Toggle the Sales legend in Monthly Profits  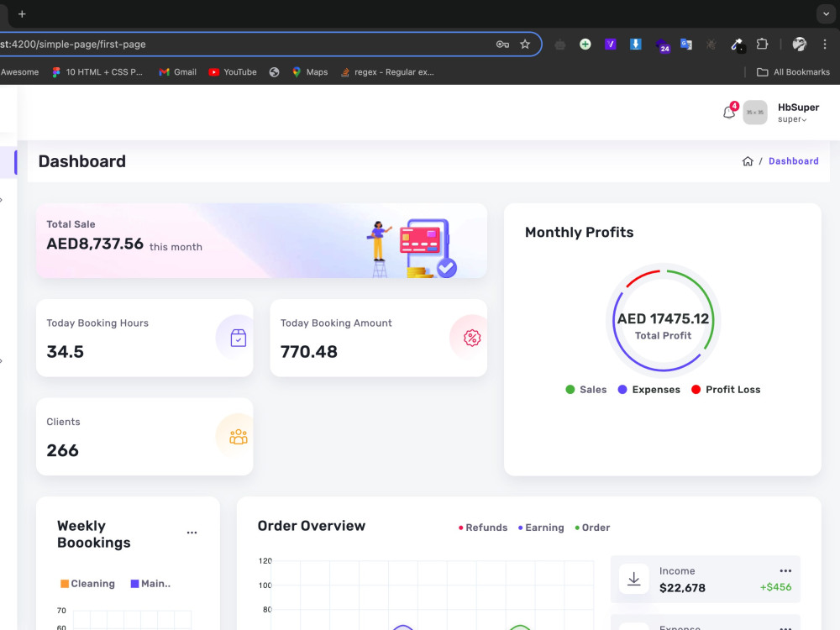tap(586, 390)
